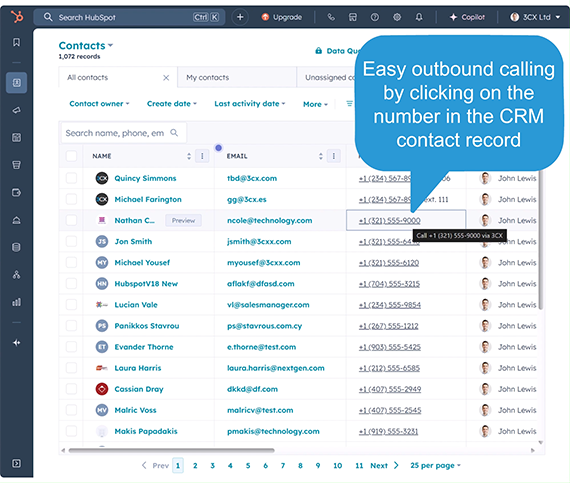Select the Makis Papadakis row checkbox
Image resolution: width=570 pixels, height=483 pixels.
[71, 431]
